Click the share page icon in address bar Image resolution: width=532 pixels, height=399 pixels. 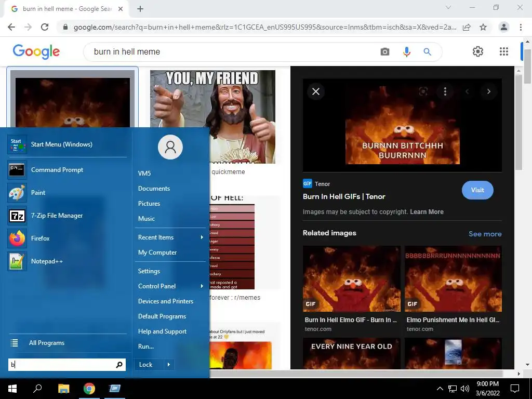467,27
